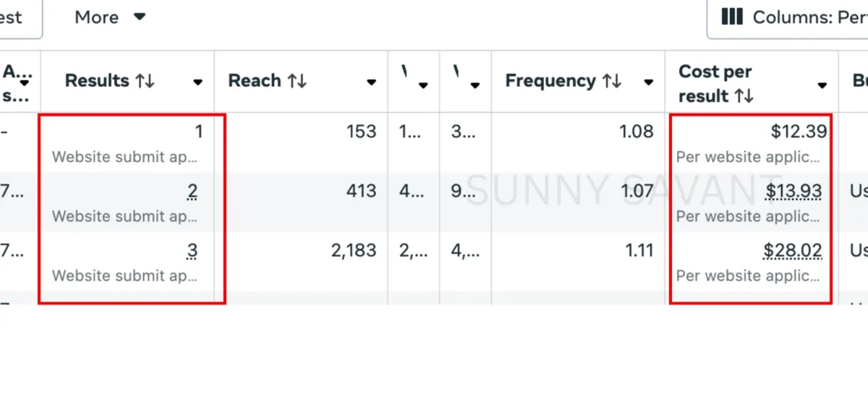The image size is (868, 394).
Task: Expand the Reach column options arrow
Action: pos(371,82)
